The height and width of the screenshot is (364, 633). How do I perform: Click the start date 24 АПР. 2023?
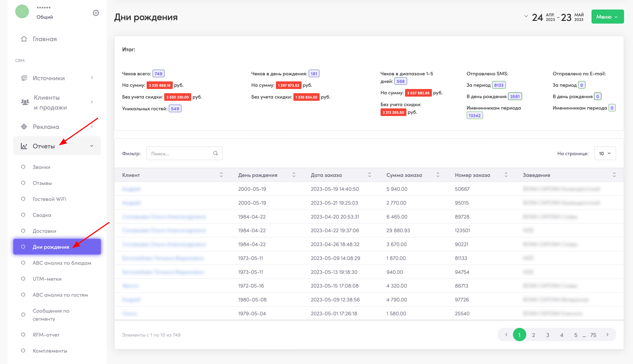(543, 17)
